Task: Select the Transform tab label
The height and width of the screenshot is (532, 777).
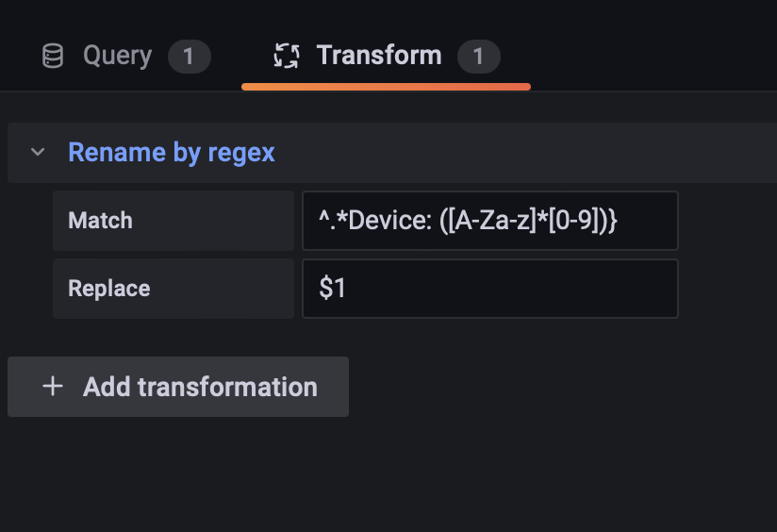Action: [379, 55]
